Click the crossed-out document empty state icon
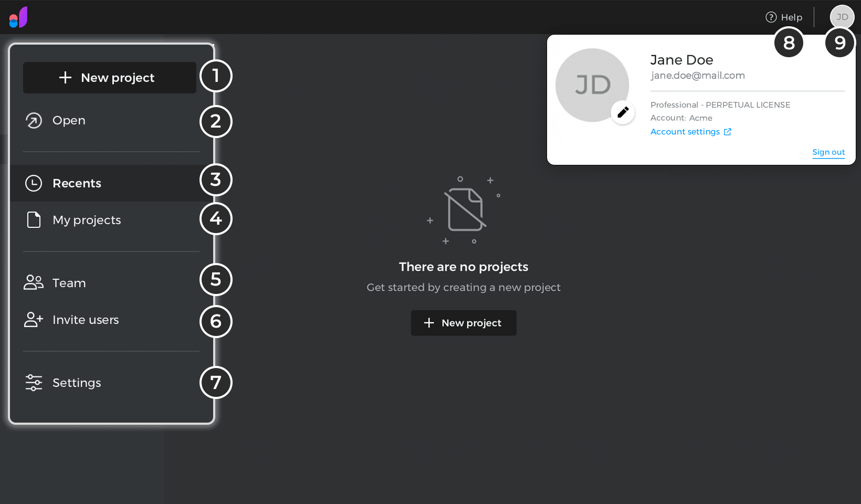The image size is (861, 504). pyautogui.click(x=464, y=210)
